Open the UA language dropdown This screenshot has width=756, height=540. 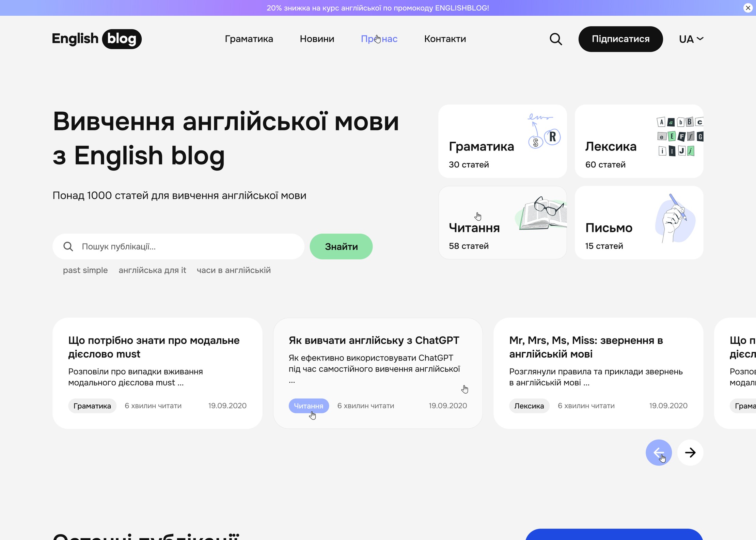691,39
